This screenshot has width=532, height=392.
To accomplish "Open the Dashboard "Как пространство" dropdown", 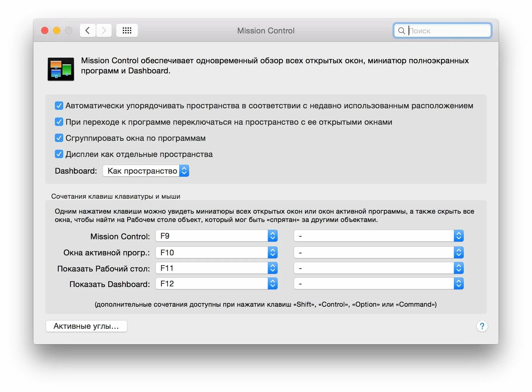I will click(146, 171).
